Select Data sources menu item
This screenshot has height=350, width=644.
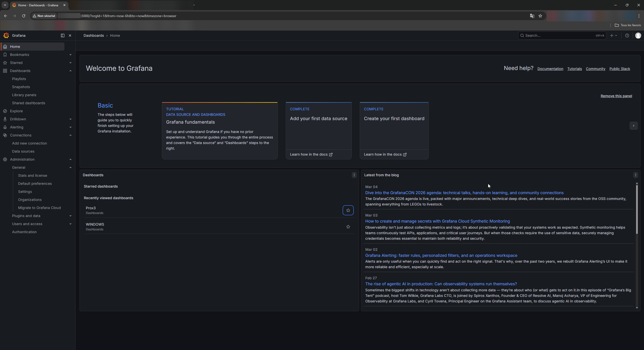[x=23, y=151]
